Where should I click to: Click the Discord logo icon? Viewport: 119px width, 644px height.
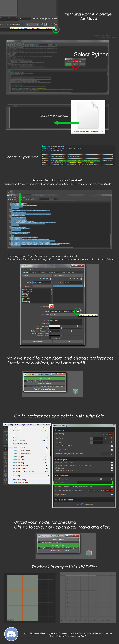(11, 634)
